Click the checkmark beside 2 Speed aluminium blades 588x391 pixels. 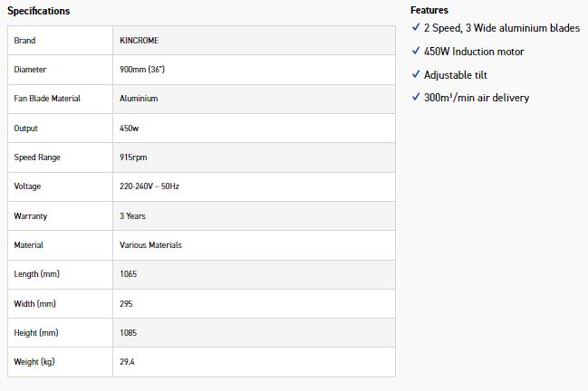point(415,29)
